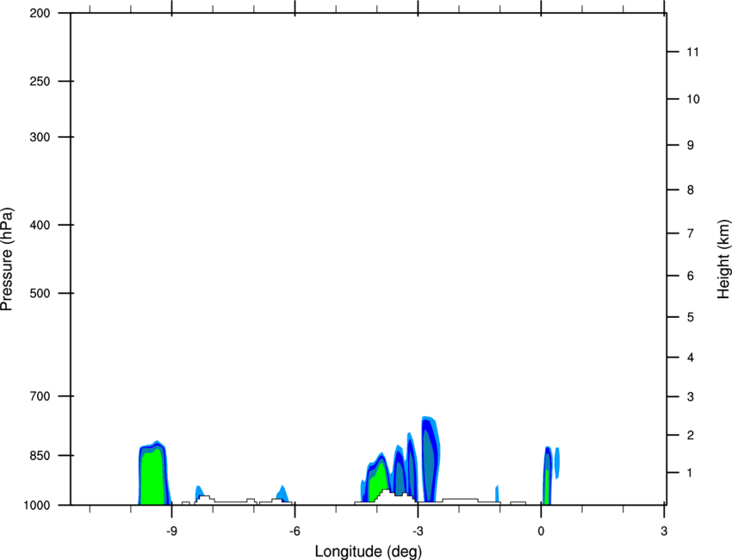Click the green region above terrain near longitude -4

[x=381, y=481]
